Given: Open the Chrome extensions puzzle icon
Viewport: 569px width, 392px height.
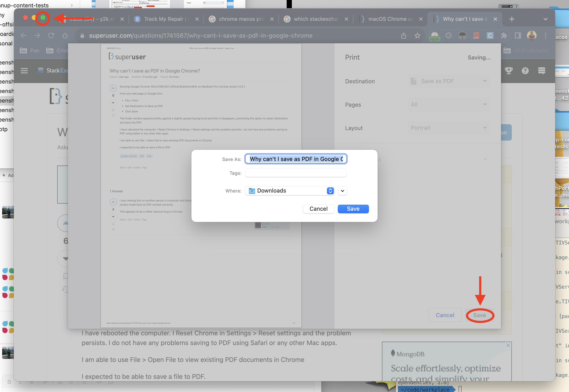Looking at the screenshot, I should (504, 36).
